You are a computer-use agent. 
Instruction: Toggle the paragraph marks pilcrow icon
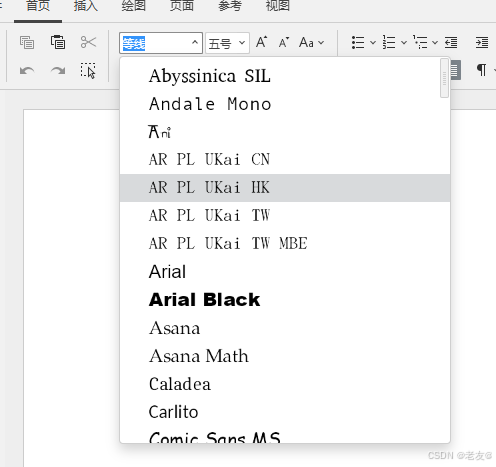[481, 70]
